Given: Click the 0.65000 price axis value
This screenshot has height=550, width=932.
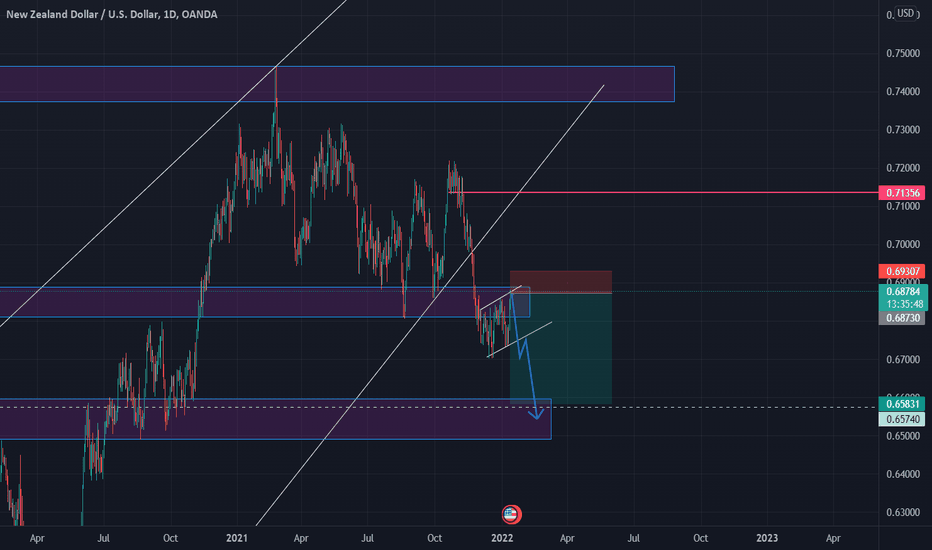Looking at the screenshot, I should coord(903,436).
